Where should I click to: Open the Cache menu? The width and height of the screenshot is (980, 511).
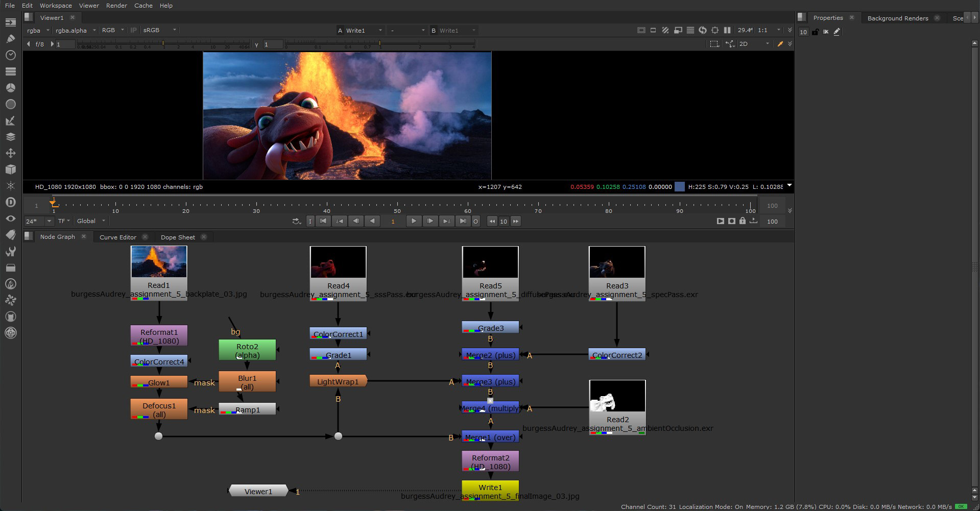pyautogui.click(x=144, y=6)
